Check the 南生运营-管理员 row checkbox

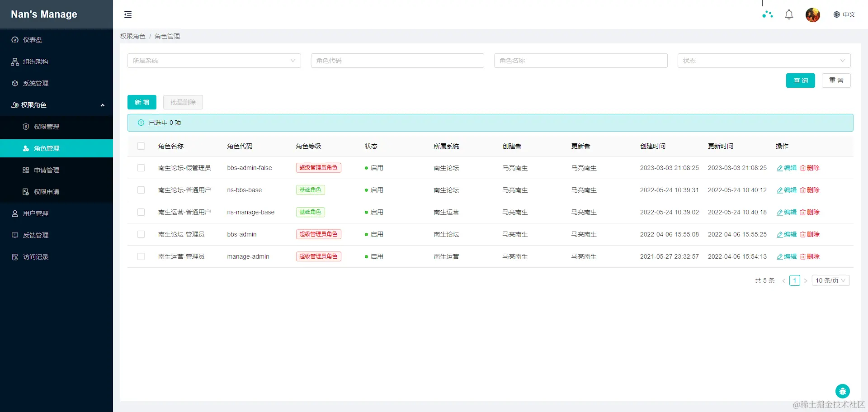pos(141,256)
